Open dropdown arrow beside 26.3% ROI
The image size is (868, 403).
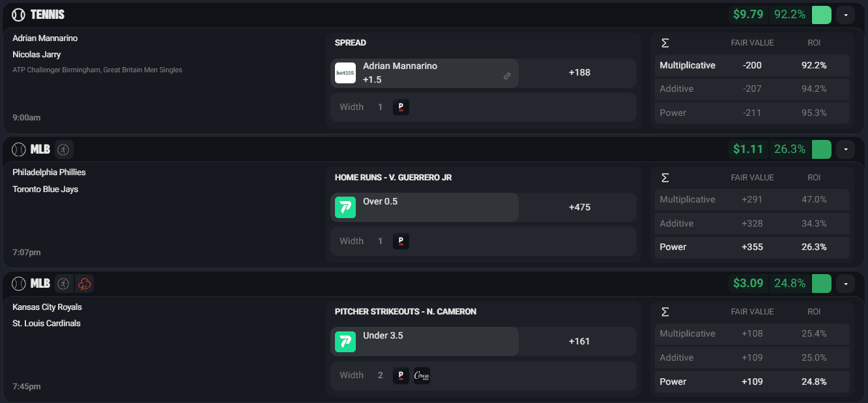(x=845, y=150)
